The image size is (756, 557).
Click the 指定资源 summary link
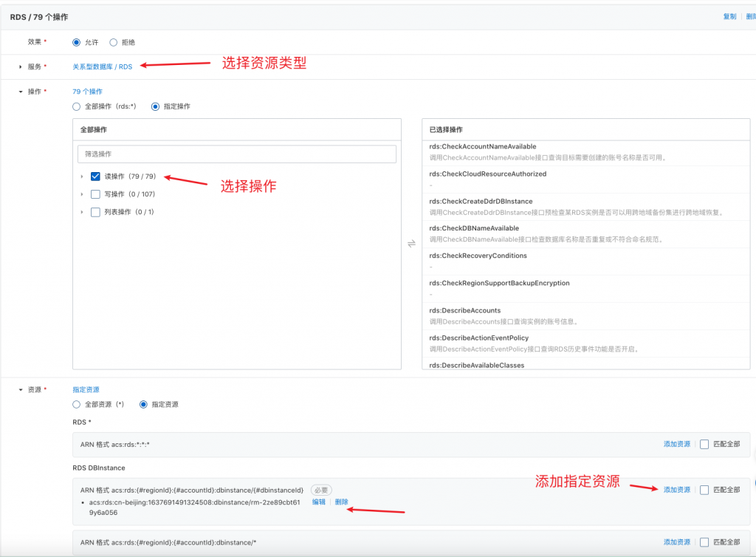click(86, 389)
